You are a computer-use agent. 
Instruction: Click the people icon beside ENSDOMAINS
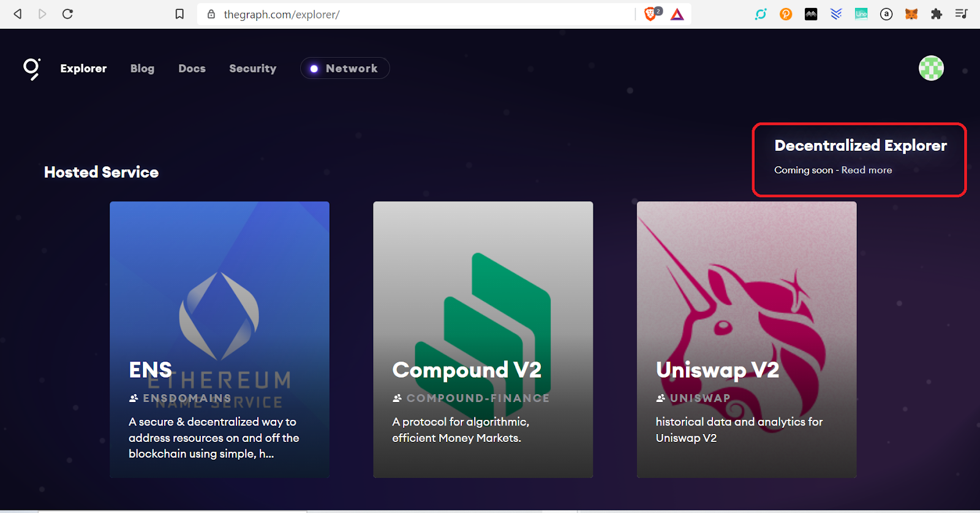coord(134,398)
